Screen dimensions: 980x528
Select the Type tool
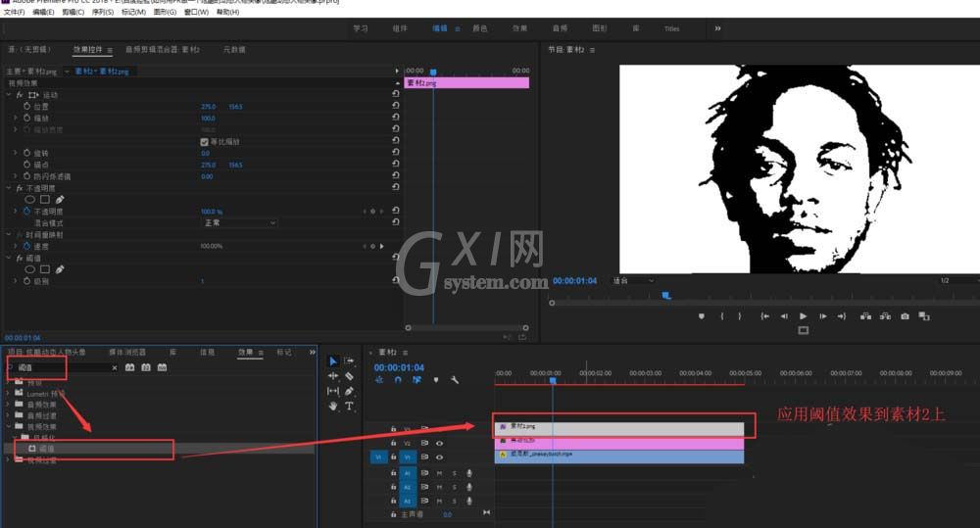(349, 407)
